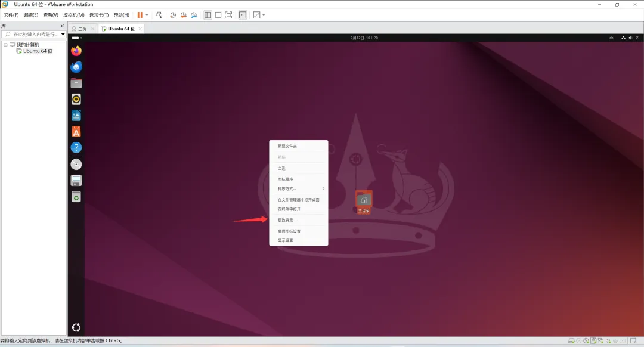This screenshot has height=347, width=644.
Task: Click the Ubuntu volume icon in top bar
Action: (630, 38)
